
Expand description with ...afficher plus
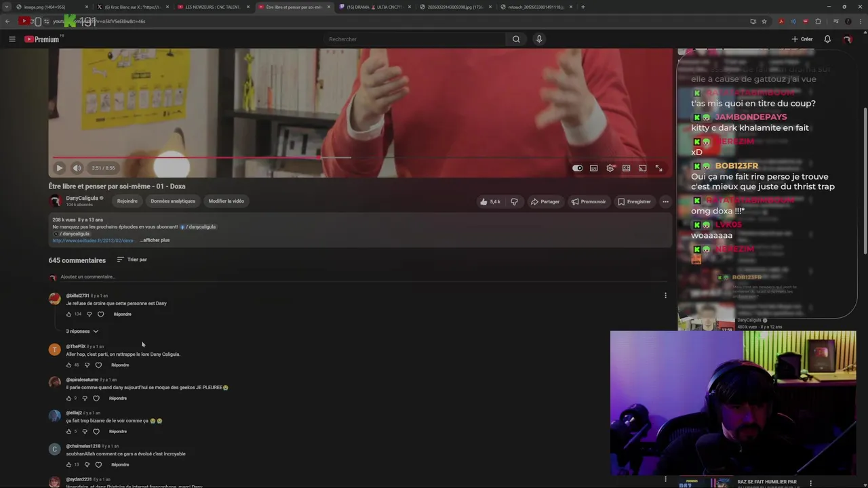coord(155,241)
